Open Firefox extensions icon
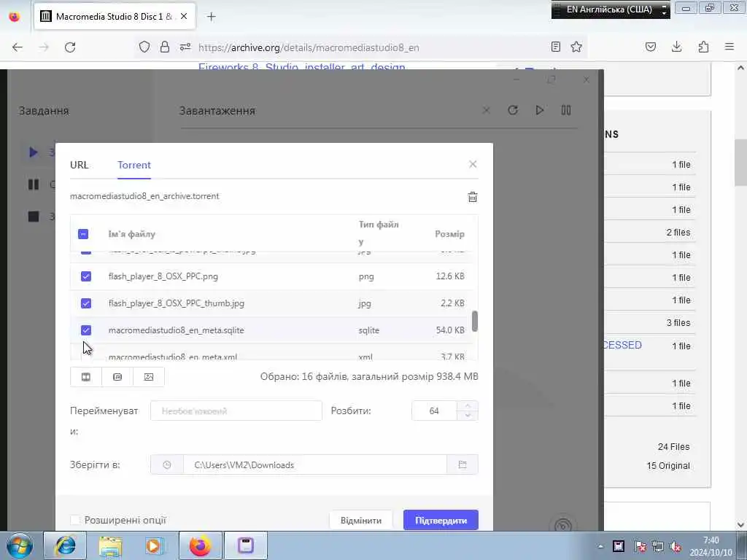This screenshot has height=560, width=747. point(703,47)
